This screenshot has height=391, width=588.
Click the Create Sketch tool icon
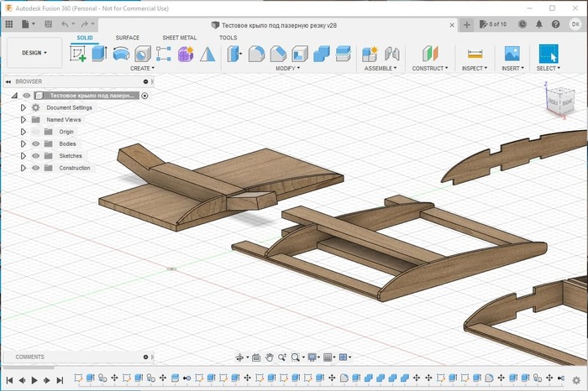(78, 54)
